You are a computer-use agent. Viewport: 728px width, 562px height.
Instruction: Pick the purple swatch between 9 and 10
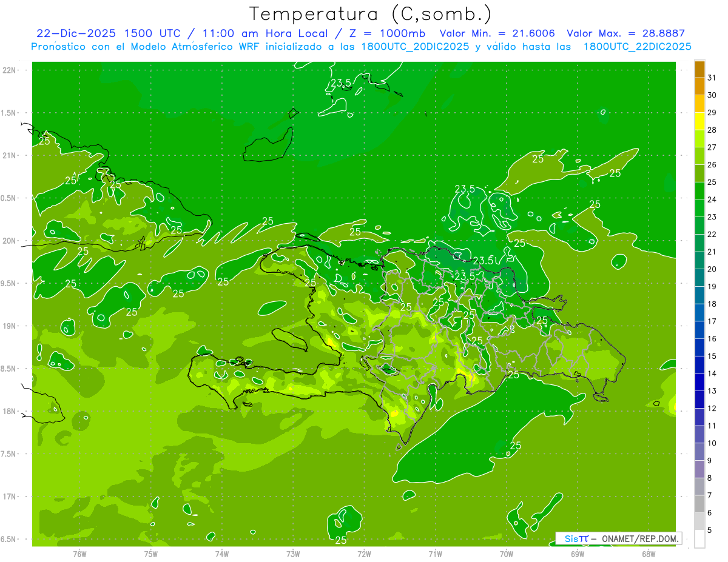[x=699, y=452]
